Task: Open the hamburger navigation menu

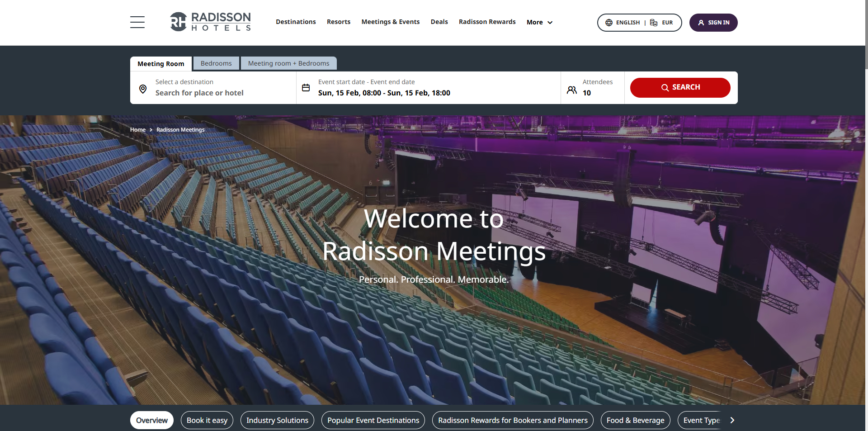Action: [137, 22]
